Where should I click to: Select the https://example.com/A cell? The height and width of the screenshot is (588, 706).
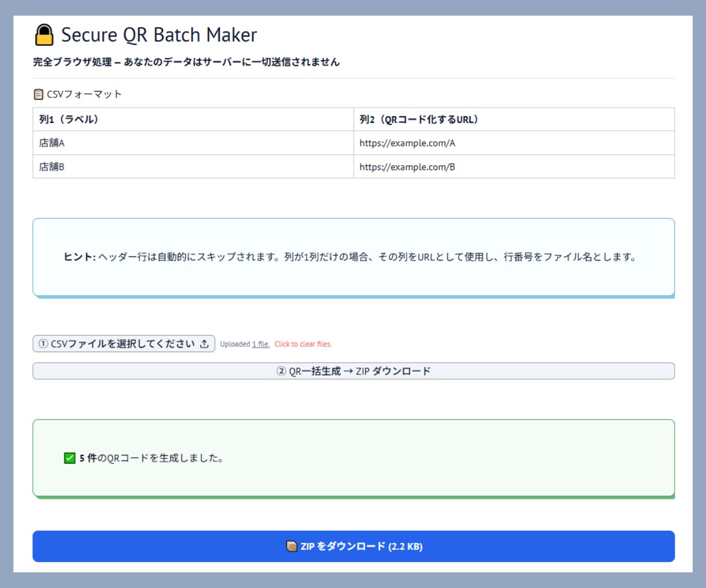coord(514,143)
